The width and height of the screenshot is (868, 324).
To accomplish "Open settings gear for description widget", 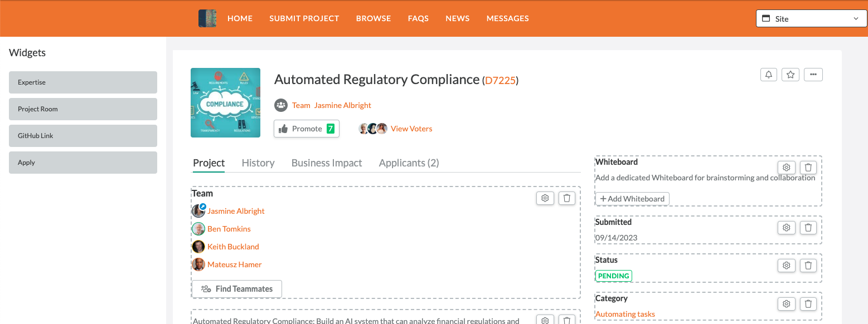I will coord(545,320).
